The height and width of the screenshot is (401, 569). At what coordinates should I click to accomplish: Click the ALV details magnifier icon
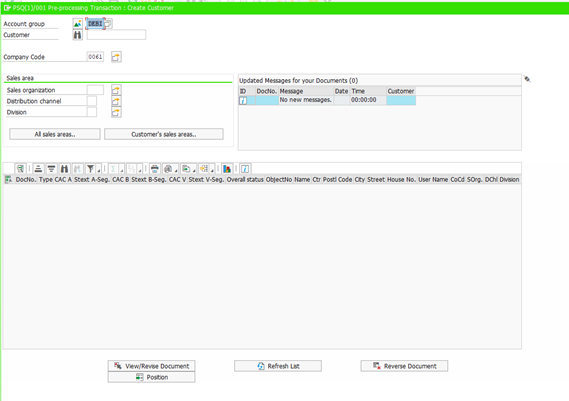point(20,169)
